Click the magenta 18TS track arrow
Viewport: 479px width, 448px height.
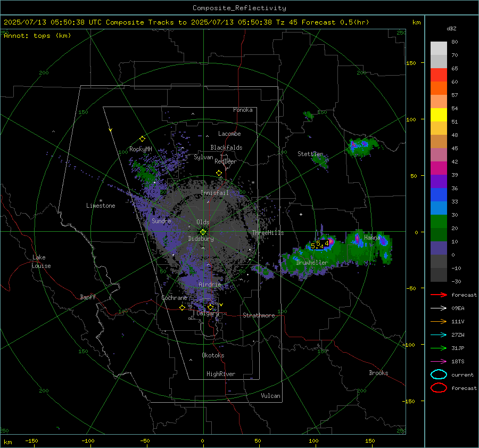pyautogui.click(x=439, y=361)
